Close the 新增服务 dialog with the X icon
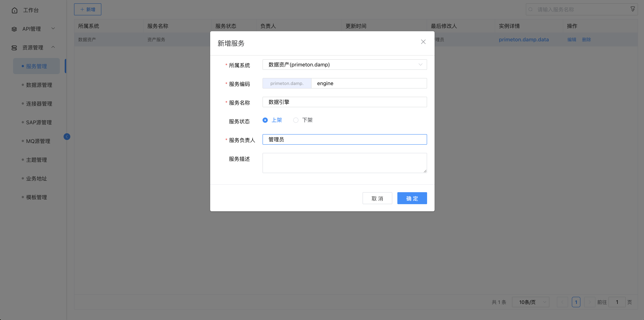The width and height of the screenshot is (644, 320). pos(423,42)
